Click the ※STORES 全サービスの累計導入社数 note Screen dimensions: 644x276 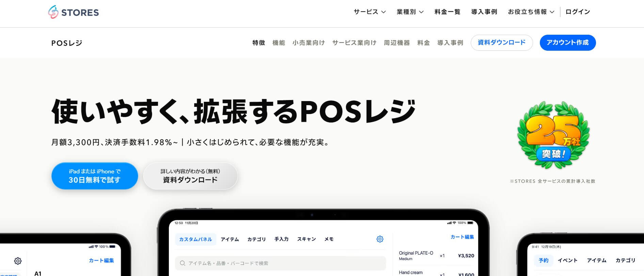[x=552, y=181]
